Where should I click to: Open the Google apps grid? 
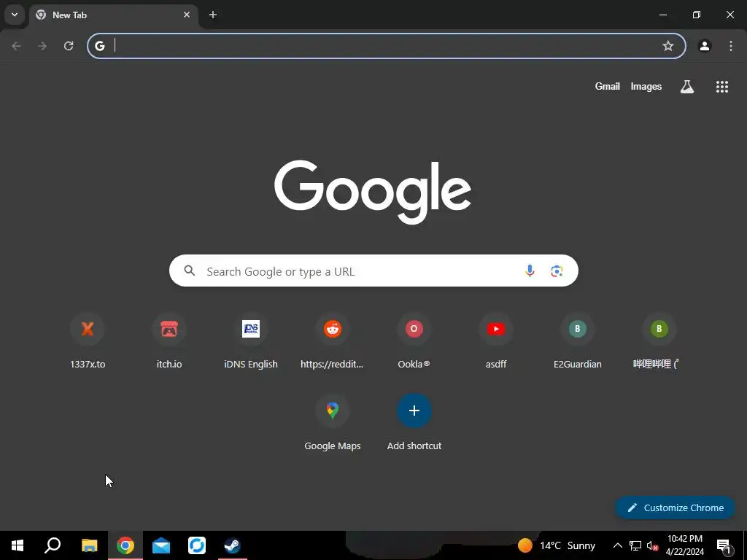[721, 86]
